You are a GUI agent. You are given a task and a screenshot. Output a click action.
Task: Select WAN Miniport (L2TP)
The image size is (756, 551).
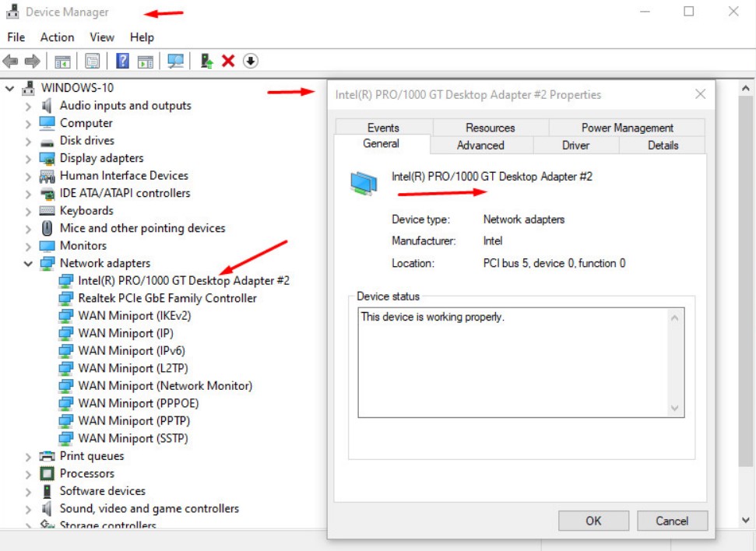133,368
